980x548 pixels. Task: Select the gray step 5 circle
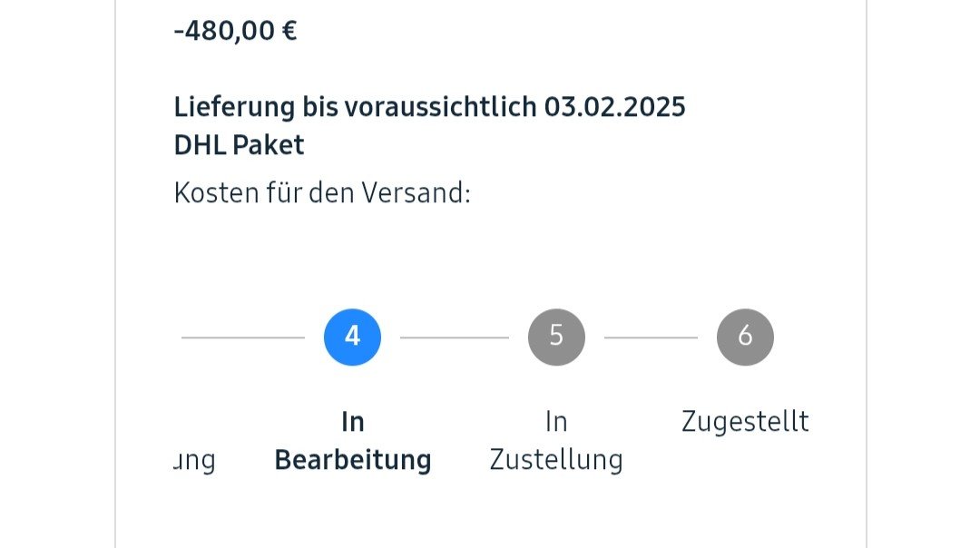point(556,338)
